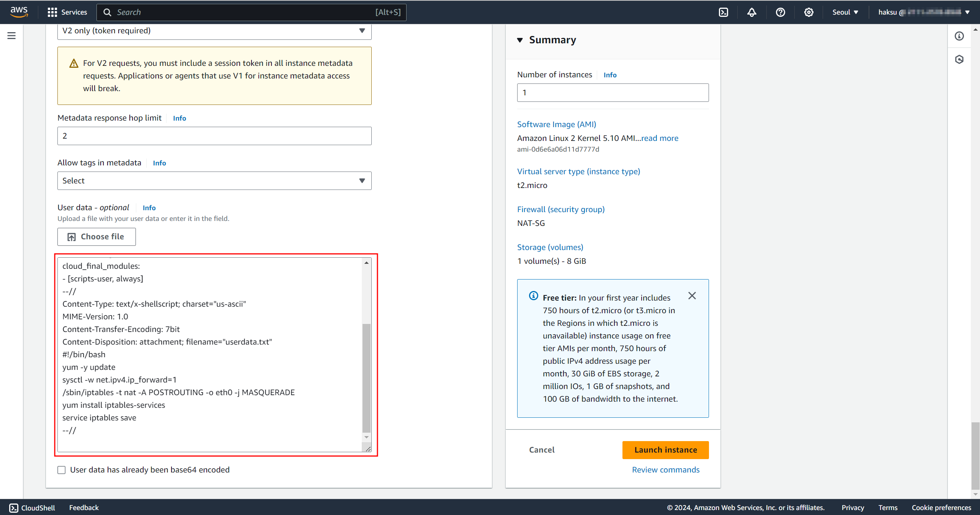Open the settings gear icon

[x=808, y=12]
